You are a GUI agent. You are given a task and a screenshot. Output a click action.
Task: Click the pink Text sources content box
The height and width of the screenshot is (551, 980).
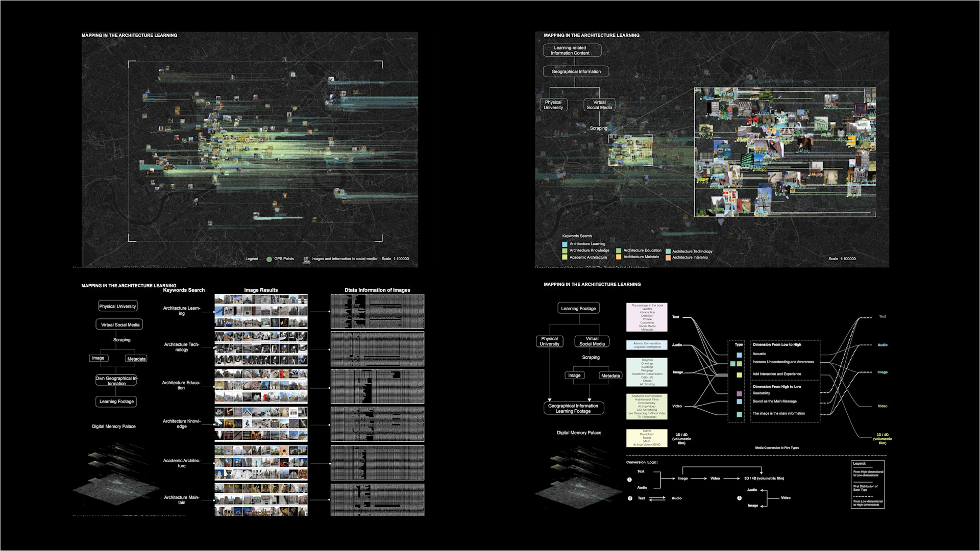click(647, 317)
